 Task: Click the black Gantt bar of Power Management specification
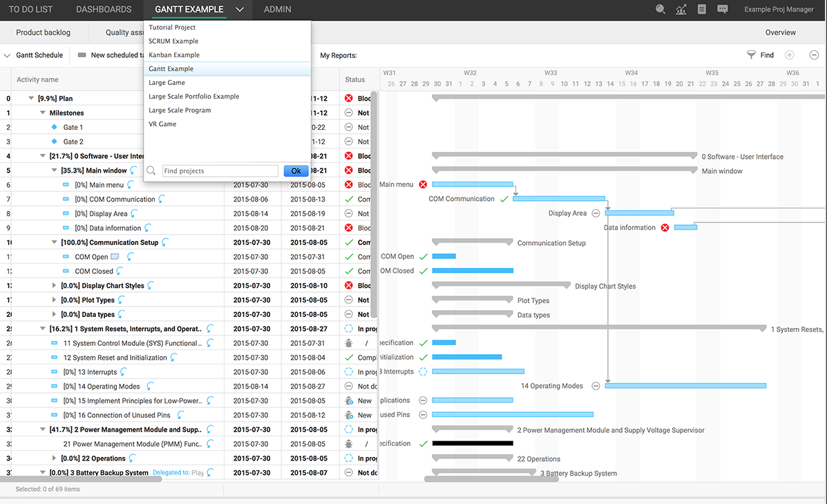pyautogui.click(x=473, y=443)
